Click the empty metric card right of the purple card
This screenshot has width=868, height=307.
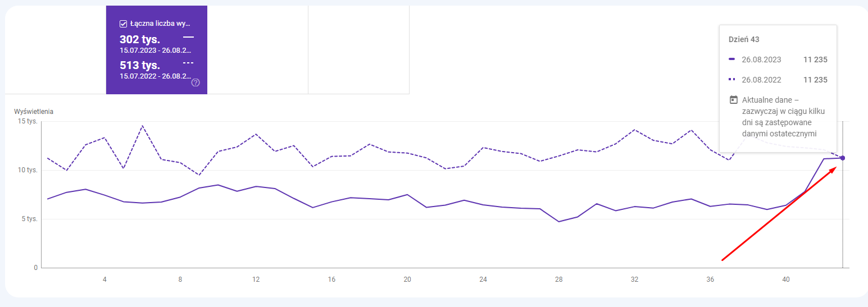[x=257, y=49]
